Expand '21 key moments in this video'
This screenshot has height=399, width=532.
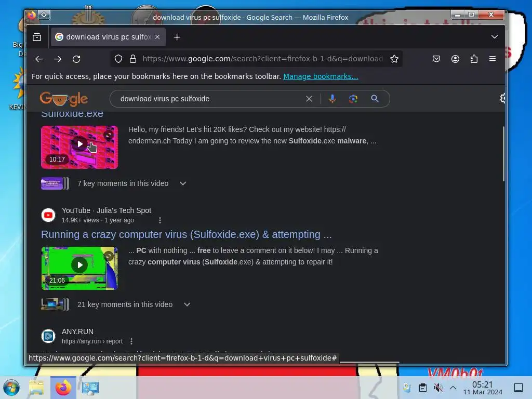coord(187,304)
